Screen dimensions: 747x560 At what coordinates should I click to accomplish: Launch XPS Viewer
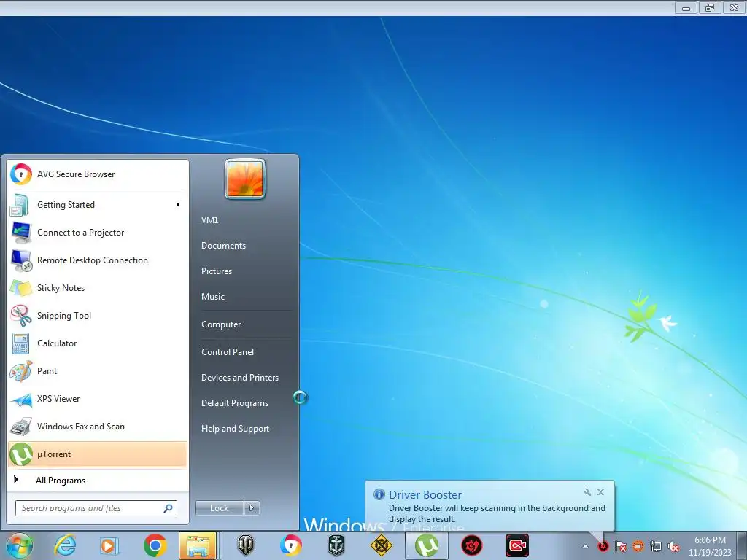click(x=98, y=399)
